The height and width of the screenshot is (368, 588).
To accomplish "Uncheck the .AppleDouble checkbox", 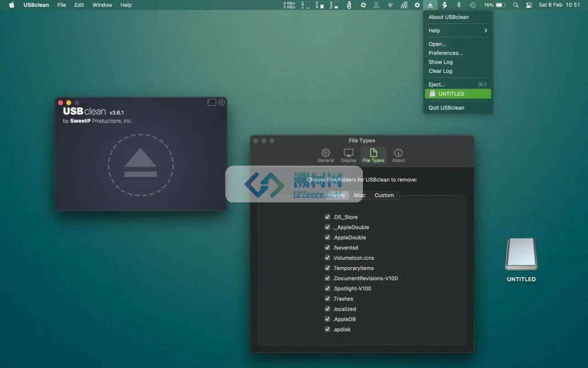I will [x=328, y=237].
